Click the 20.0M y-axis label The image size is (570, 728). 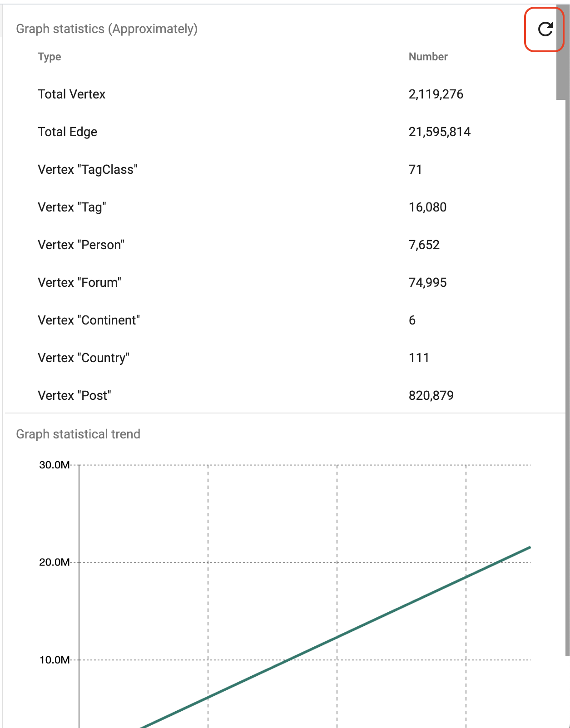click(x=55, y=562)
